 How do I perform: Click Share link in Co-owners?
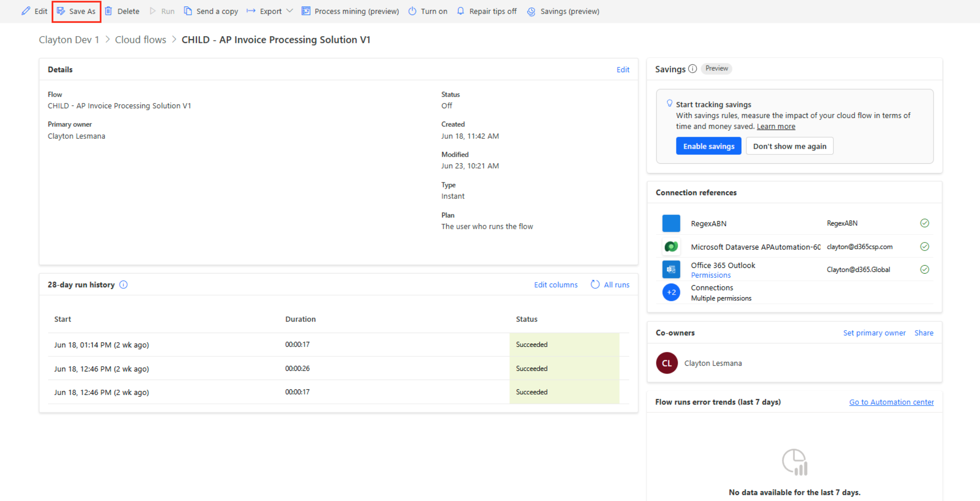pyautogui.click(x=924, y=333)
